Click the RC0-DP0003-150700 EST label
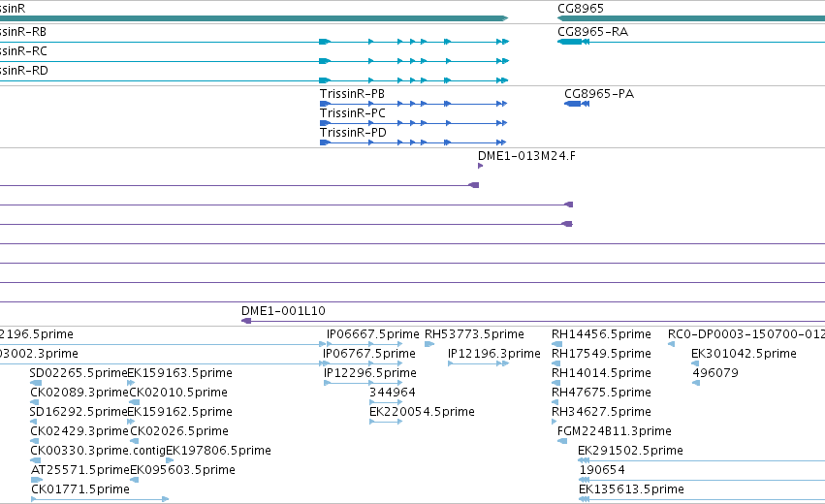825x504 pixels. tap(746, 334)
